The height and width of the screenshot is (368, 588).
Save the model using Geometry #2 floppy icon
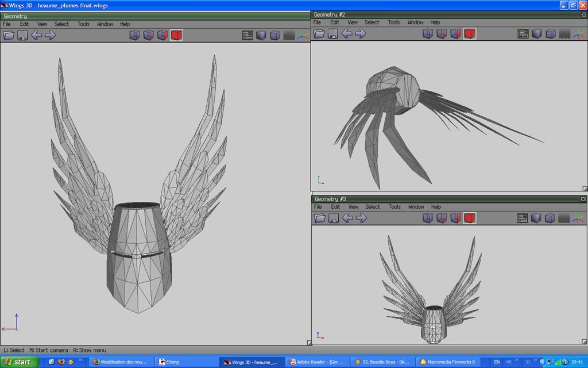[333, 33]
